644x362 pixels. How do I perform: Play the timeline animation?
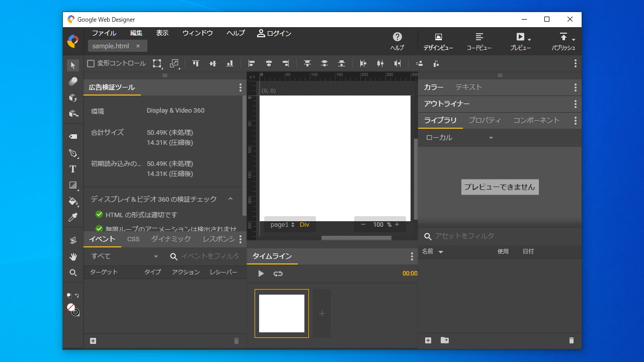261,274
